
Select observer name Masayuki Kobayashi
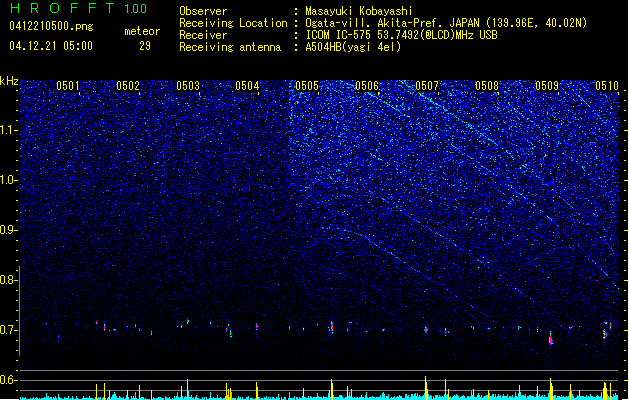[x=359, y=11]
